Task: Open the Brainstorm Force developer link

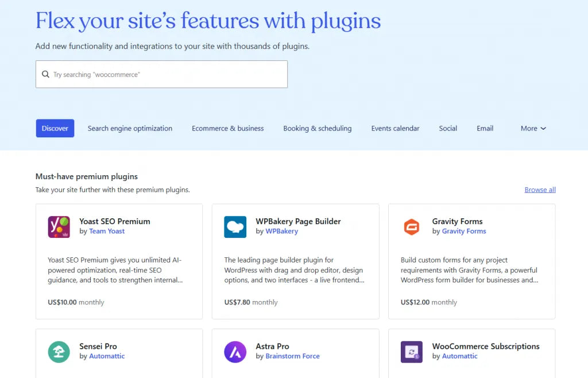Action: pyautogui.click(x=292, y=356)
